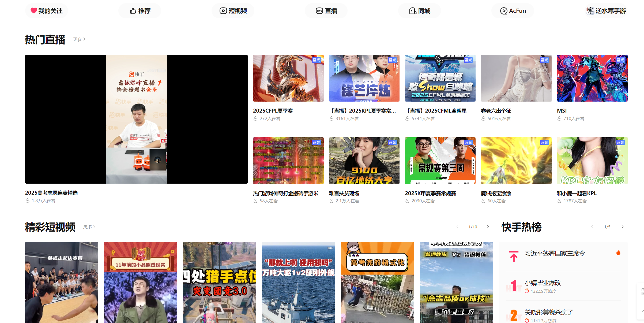Click the red pinned arrow icon in 快手热榜

pyautogui.click(x=514, y=256)
